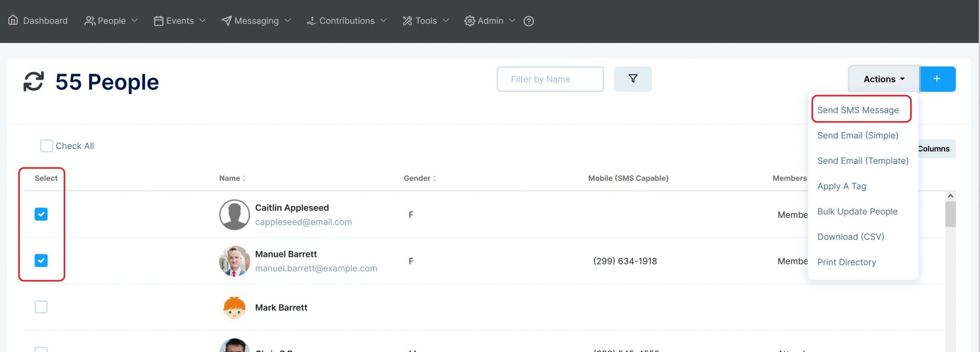Open the filter funnel button
This screenshot has height=352, width=980.
pyautogui.click(x=633, y=79)
